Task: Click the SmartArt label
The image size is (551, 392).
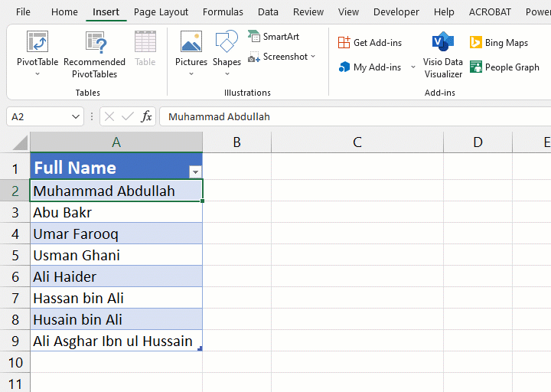Action: coord(281,37)
